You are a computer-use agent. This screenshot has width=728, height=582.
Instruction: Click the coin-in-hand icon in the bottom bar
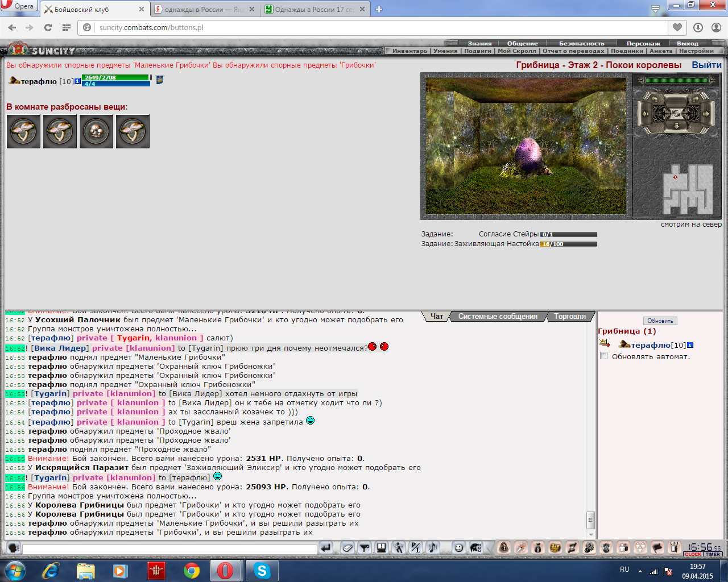click(x=589, y=548)
